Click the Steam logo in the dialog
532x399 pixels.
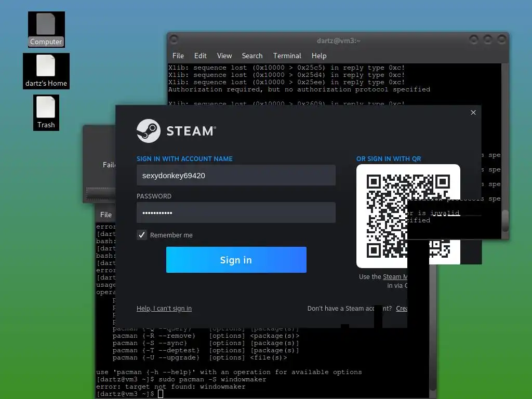[176, 130]
